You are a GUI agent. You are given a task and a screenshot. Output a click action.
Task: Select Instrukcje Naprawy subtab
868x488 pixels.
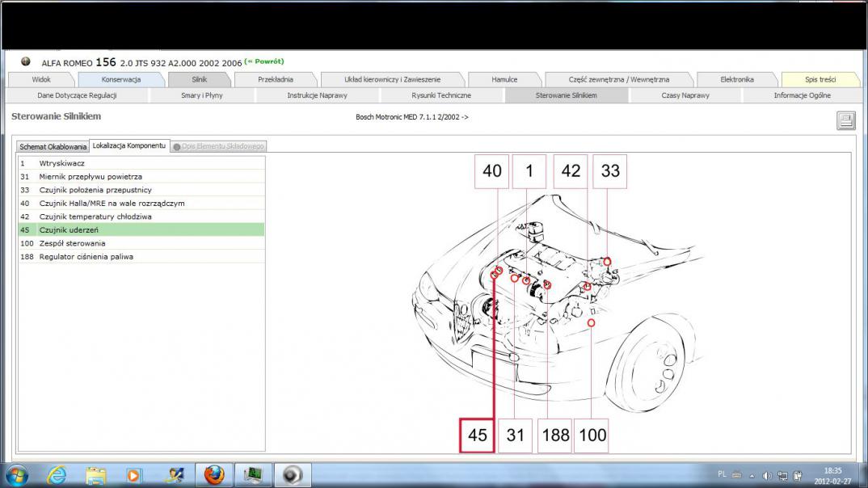317,95
